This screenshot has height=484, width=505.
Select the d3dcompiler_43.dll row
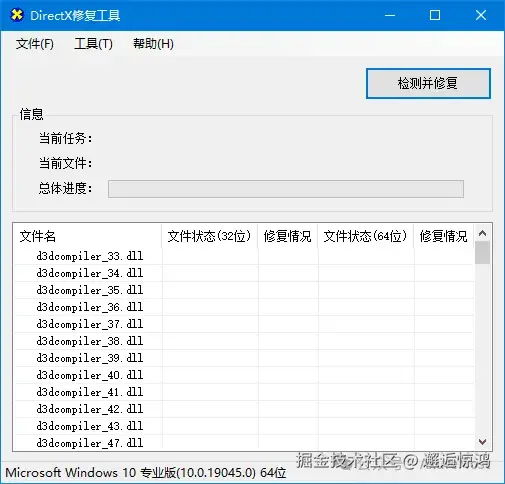click(244, 426)
